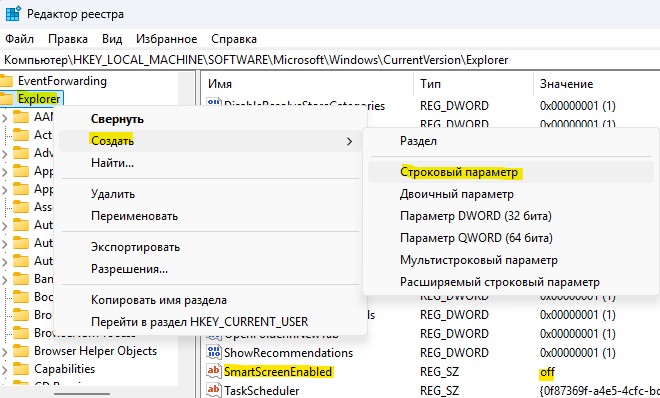Click the 'off' value of SmartScreenEnabled
Screen dimensions: 660x398
(547, 372)
